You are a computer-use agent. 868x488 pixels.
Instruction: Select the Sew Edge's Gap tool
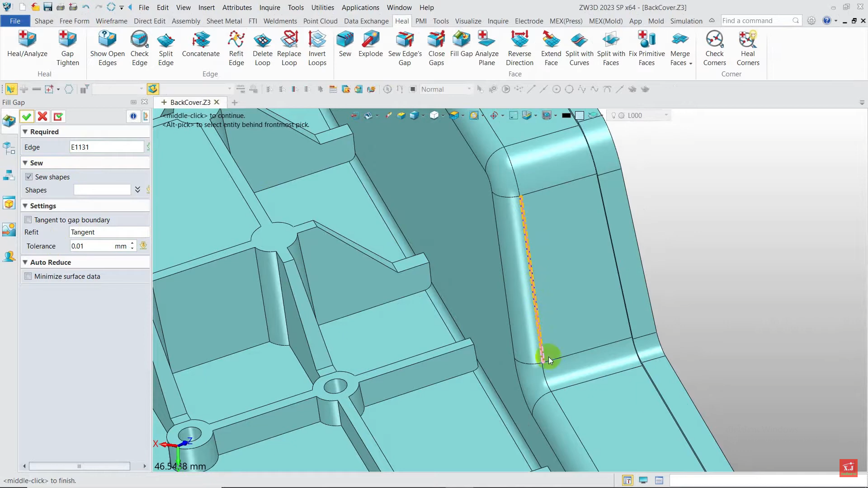pos(405,40)
